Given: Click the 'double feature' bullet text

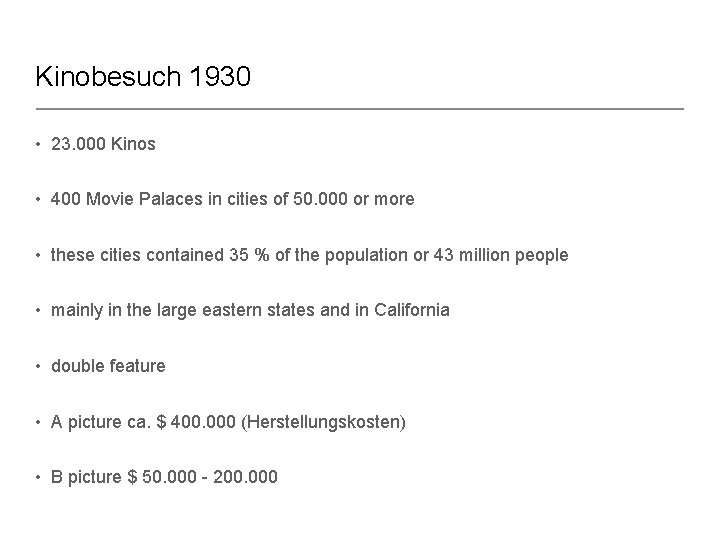Looking at the screenshot, I should (x=109, y=366).
